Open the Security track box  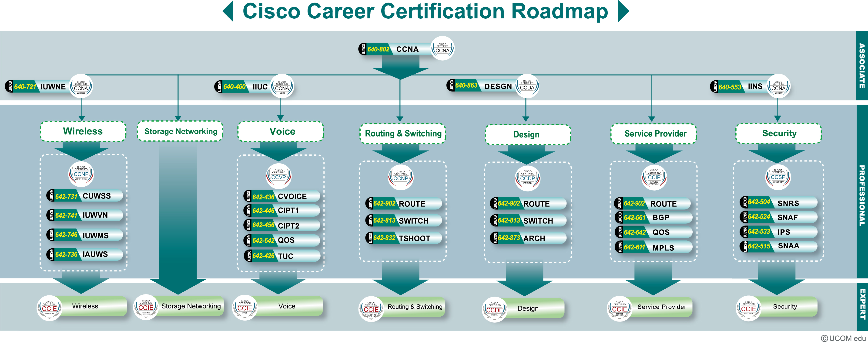point(779,133)
